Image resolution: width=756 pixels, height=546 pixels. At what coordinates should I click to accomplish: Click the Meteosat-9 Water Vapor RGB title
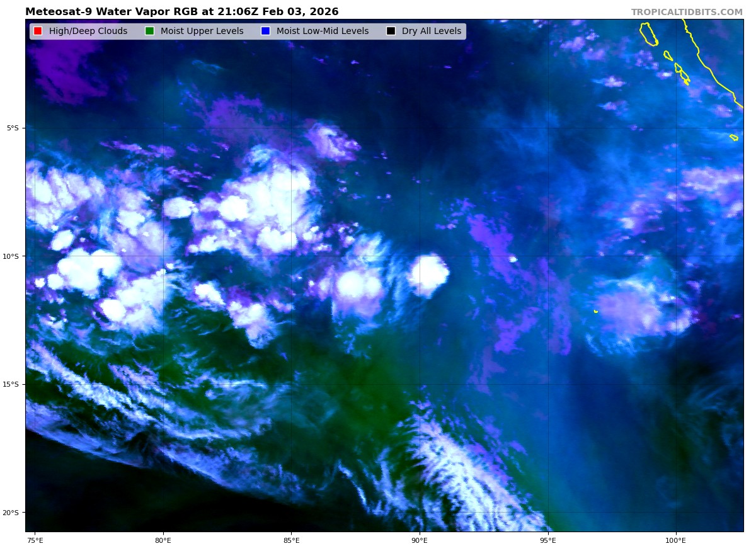click(181, 12)
